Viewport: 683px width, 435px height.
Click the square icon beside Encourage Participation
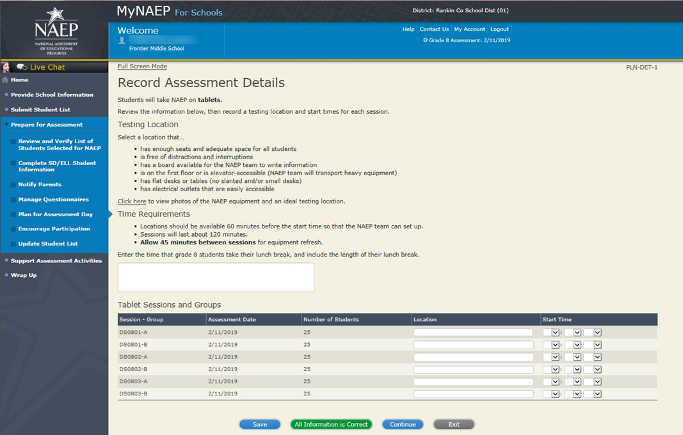11,229
